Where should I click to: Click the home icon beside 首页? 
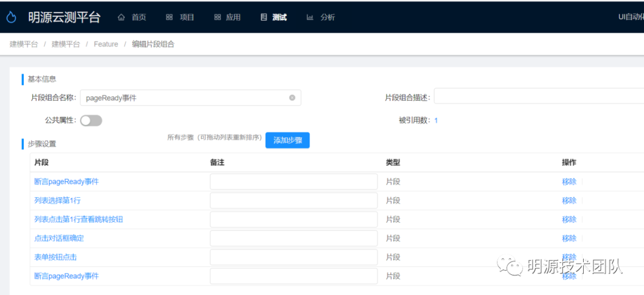(121, 17)
